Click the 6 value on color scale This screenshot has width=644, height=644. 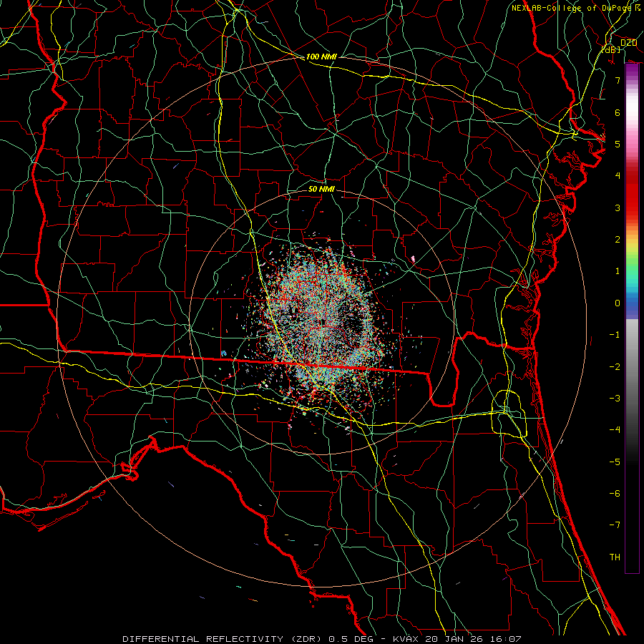click(x=618, y=112)
